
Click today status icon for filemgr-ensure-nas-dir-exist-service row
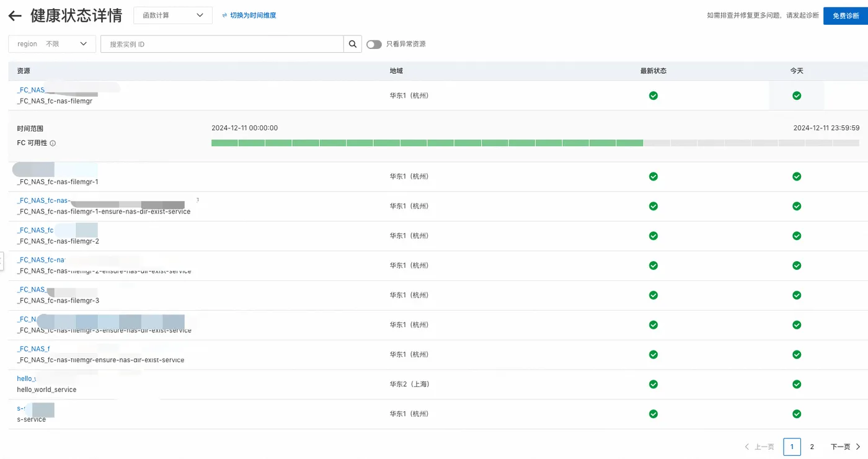tap(797, 354)
